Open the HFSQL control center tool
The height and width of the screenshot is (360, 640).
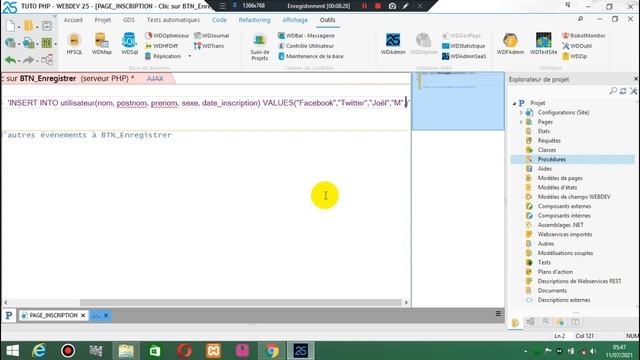pyautogui.click(x=74, y=44)
